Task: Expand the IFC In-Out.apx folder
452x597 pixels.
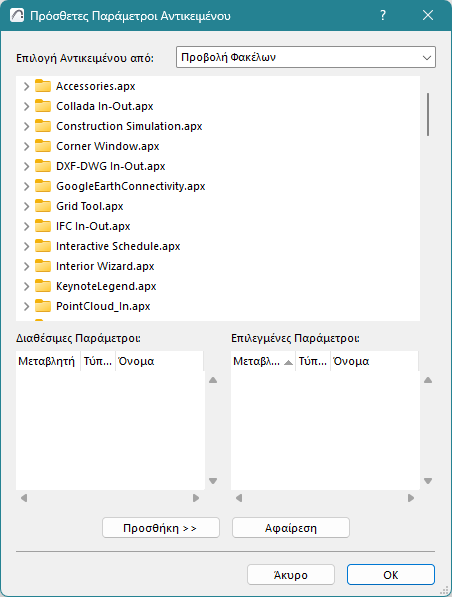Action: tap(26, 226)
